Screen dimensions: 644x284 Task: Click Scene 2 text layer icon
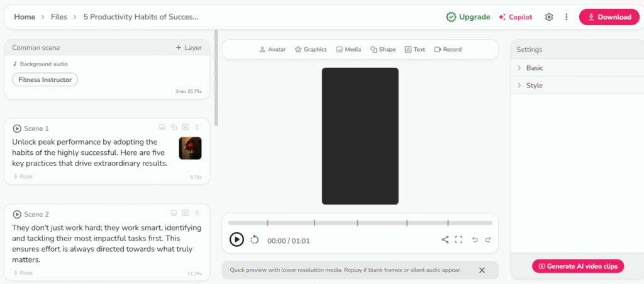click(186, 212)
